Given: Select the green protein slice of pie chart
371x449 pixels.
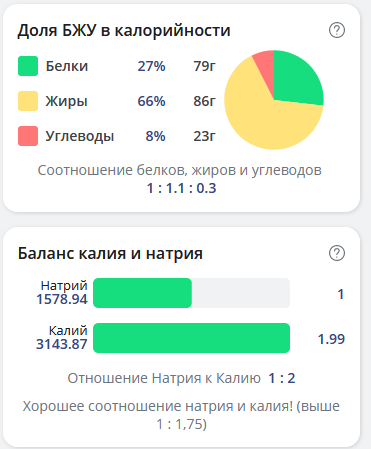Looking at the screenshot, I should (295, 80).
